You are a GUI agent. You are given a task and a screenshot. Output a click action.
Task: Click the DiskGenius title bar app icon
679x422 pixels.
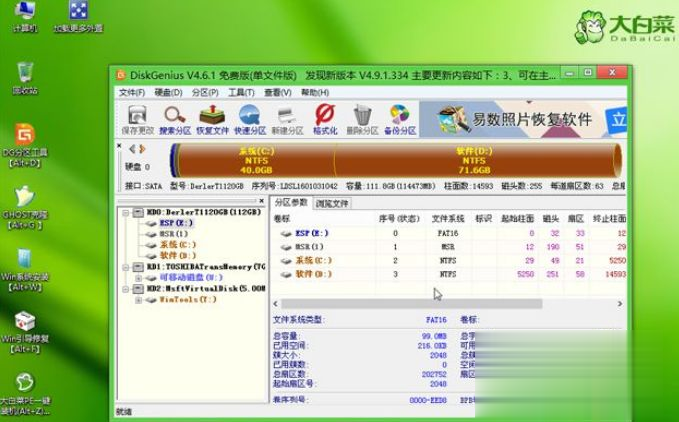tap(121, 75)
